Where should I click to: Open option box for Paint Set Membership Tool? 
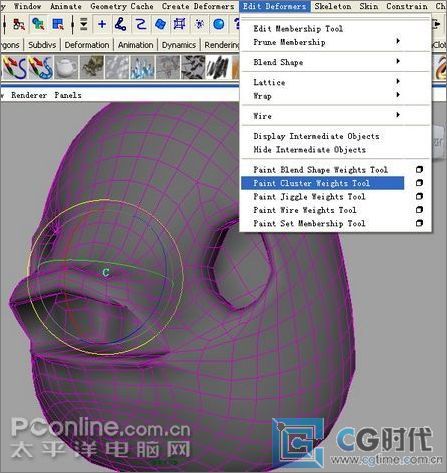[419, 223]
